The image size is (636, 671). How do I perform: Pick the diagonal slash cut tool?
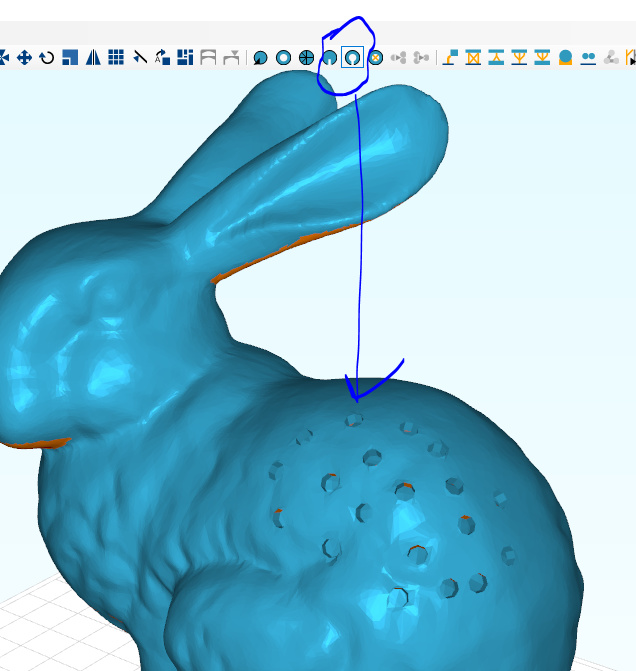click(140, 57)
